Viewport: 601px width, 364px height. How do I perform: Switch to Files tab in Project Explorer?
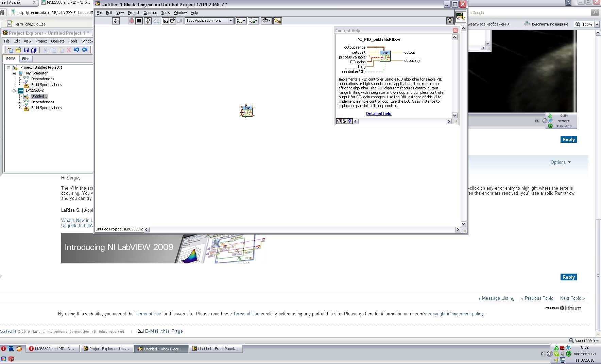(26, 59)
